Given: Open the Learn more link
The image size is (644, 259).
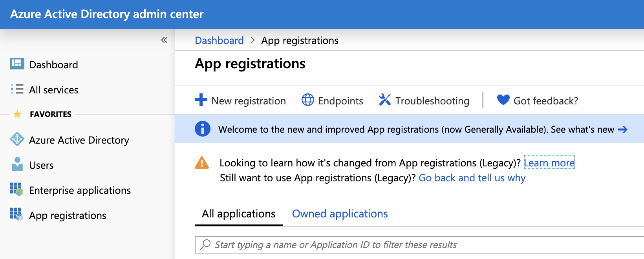Looking at the screenshot, I should pyautogui.click(x=549, y=163).
